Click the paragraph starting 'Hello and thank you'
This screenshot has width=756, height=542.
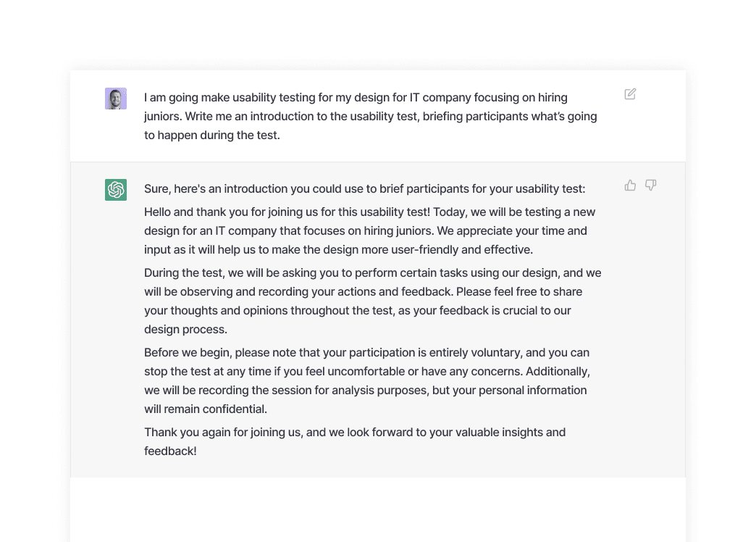370,230
